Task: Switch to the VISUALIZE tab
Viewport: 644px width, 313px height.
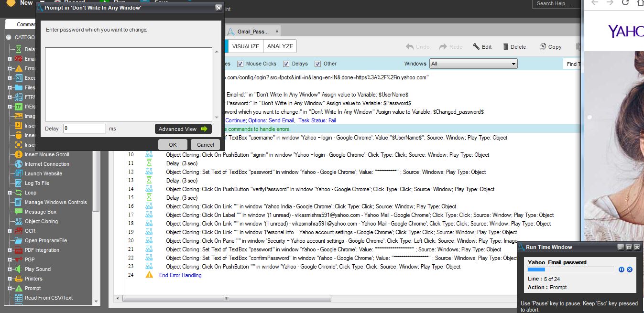Action: pos(246,46)
